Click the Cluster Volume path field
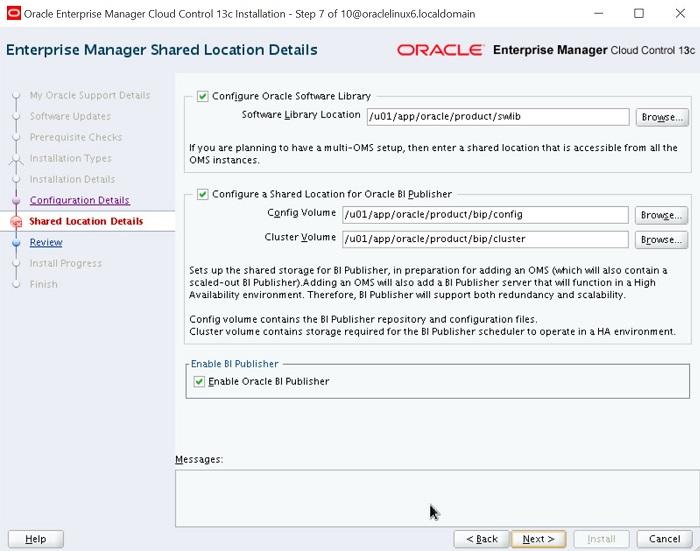The image size is (700, 551). (x=485, y=239)
